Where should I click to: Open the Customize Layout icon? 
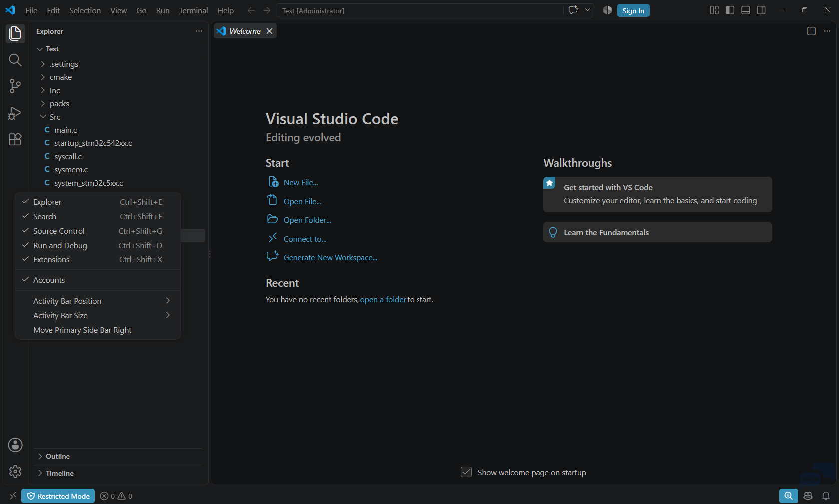click(714, 10)
